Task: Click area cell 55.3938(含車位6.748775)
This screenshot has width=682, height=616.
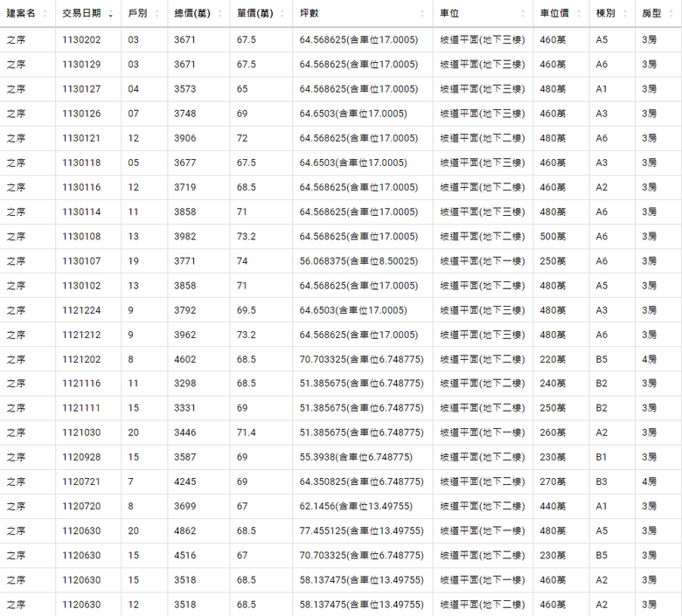Action: point(356,457)
